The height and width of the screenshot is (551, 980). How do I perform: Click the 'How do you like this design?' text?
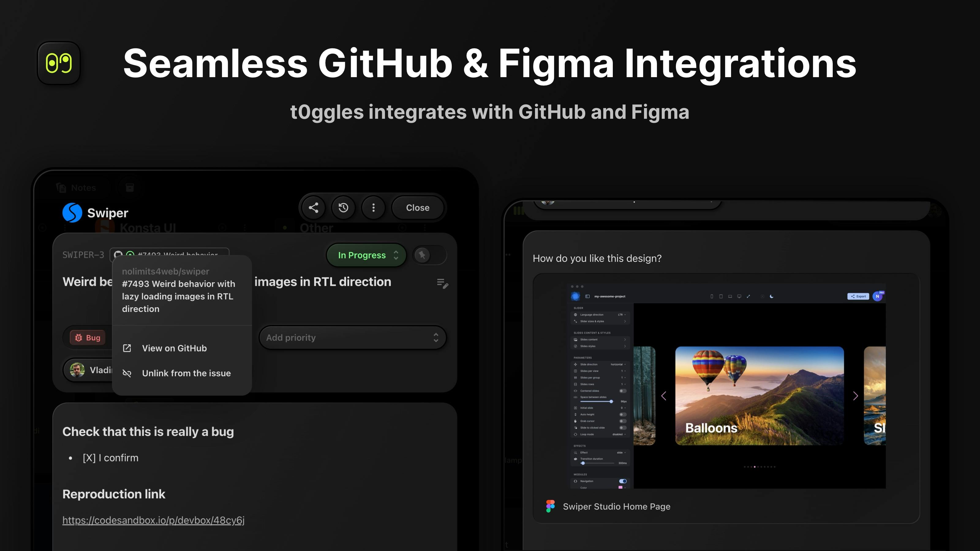(x=597, y=258)
